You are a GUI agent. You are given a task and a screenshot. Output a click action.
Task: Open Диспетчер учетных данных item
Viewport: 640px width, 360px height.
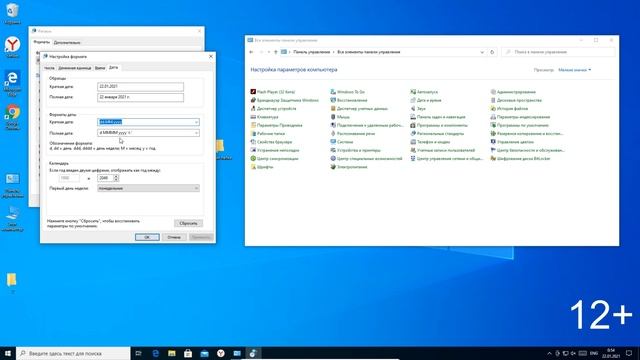tap(359, 109)
